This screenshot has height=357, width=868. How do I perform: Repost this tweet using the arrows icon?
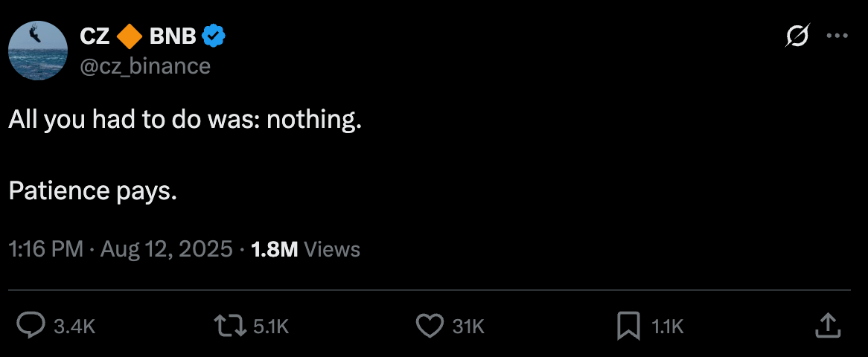(230, 325)
